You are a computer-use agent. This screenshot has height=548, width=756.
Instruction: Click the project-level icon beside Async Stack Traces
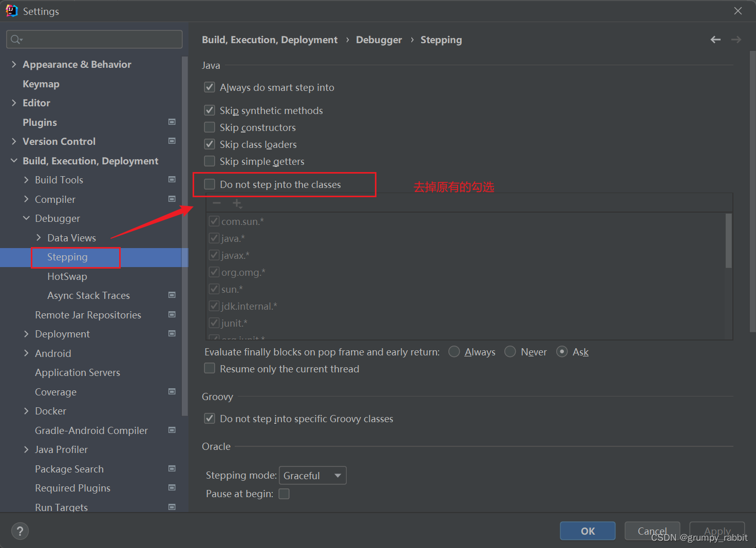tap(172, 295)
